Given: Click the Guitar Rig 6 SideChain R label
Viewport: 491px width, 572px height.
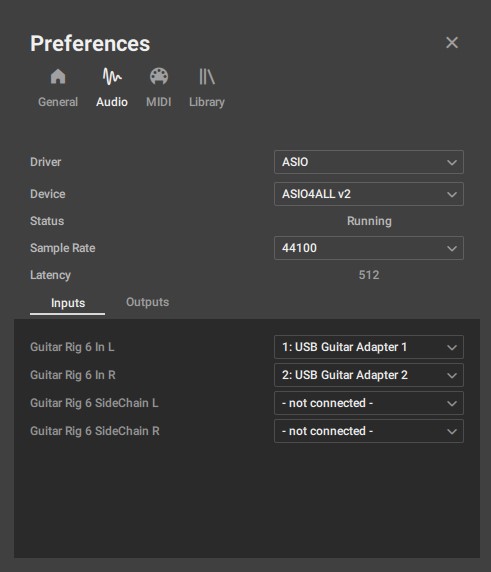Looking at the screenshot, I should pyautogui.click(x=95, y=431).
